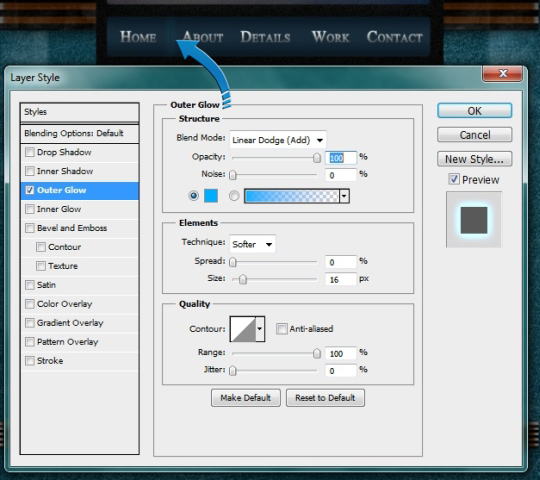540x480 pixels.
Task: Click the blue outer glow color swatch
Action: pos(211,196)
